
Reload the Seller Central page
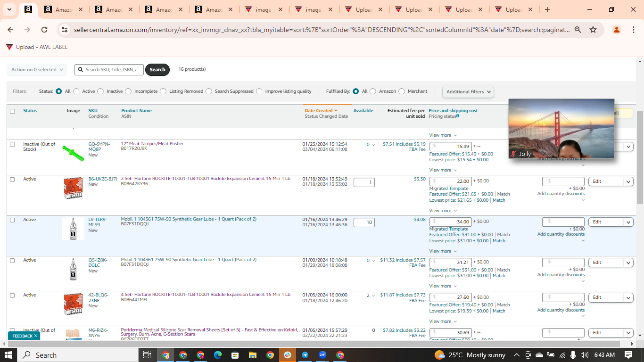coord(44,30)
